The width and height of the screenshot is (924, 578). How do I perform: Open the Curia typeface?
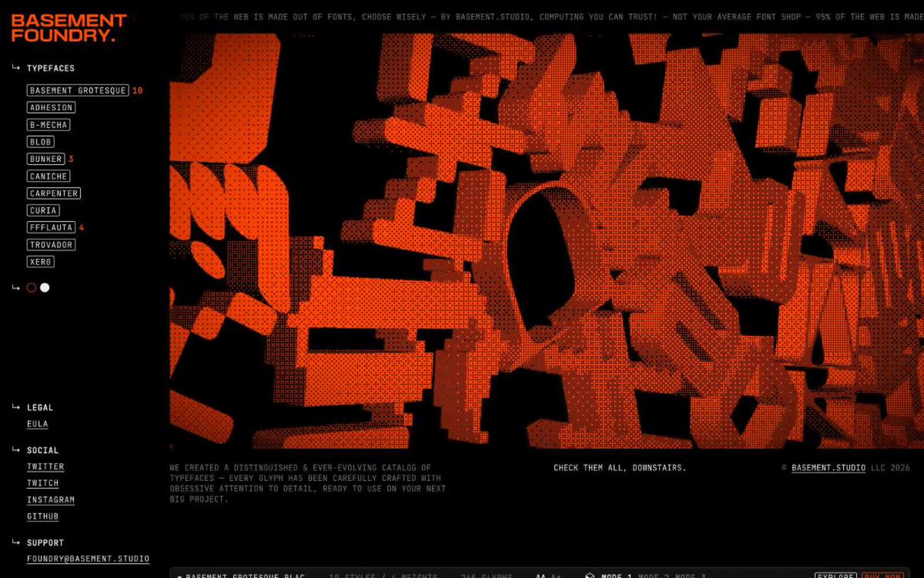[x=43, y=210]
